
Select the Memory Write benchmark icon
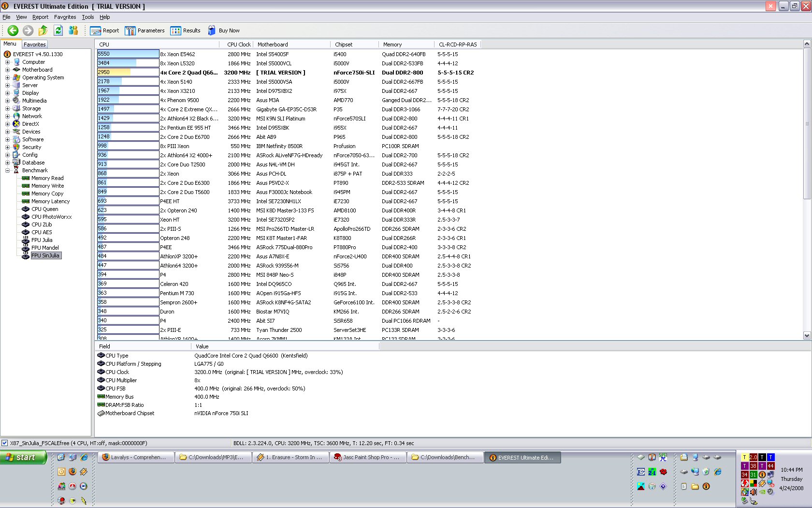coord(26,186)
